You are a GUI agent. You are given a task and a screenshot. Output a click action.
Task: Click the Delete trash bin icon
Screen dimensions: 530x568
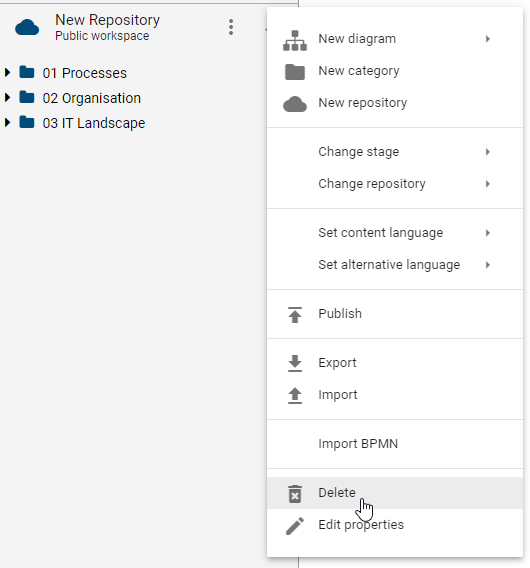(295, 494)
